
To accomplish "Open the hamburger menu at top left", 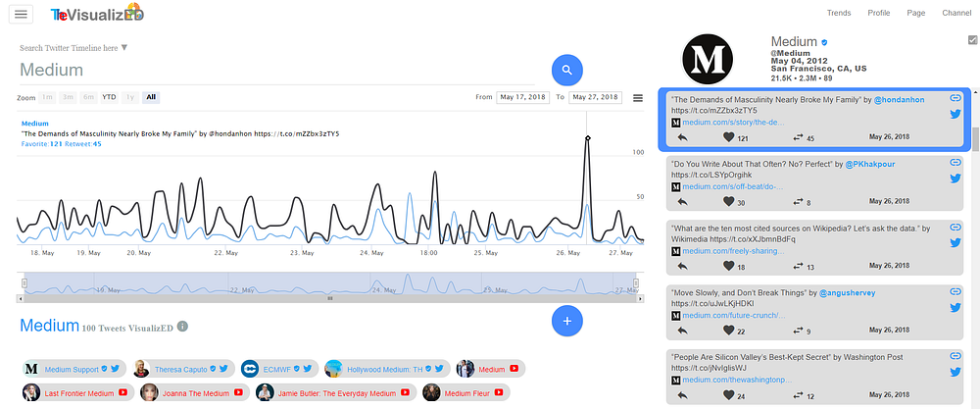I will point(21,14).
